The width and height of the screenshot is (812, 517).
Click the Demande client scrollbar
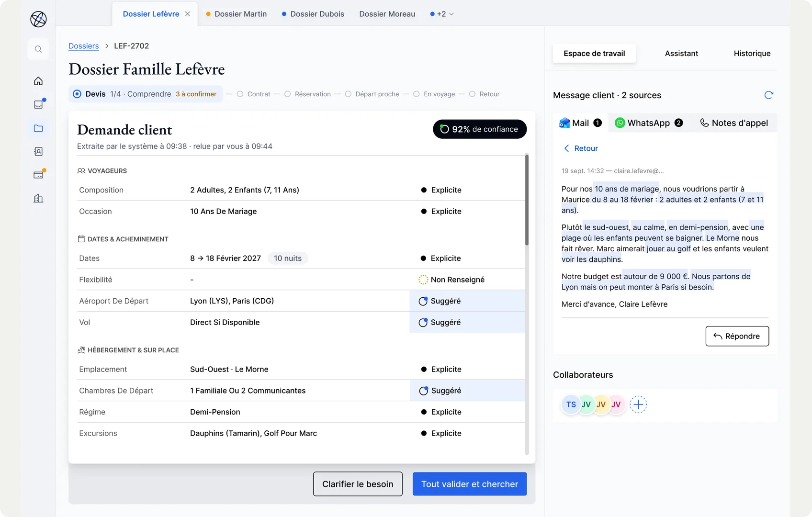527,200
